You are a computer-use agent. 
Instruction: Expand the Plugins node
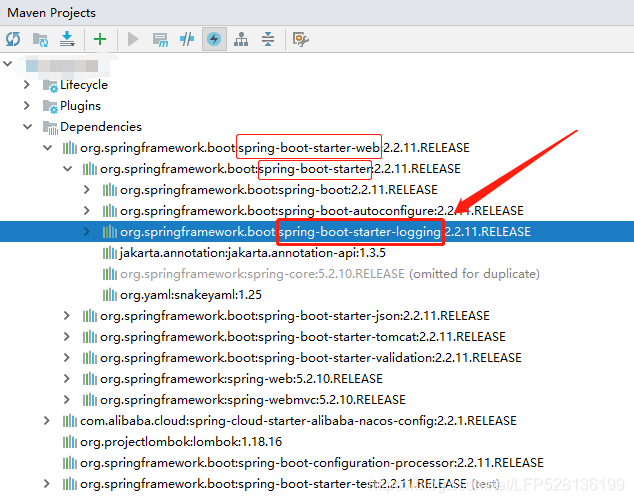tap(27, 106)
